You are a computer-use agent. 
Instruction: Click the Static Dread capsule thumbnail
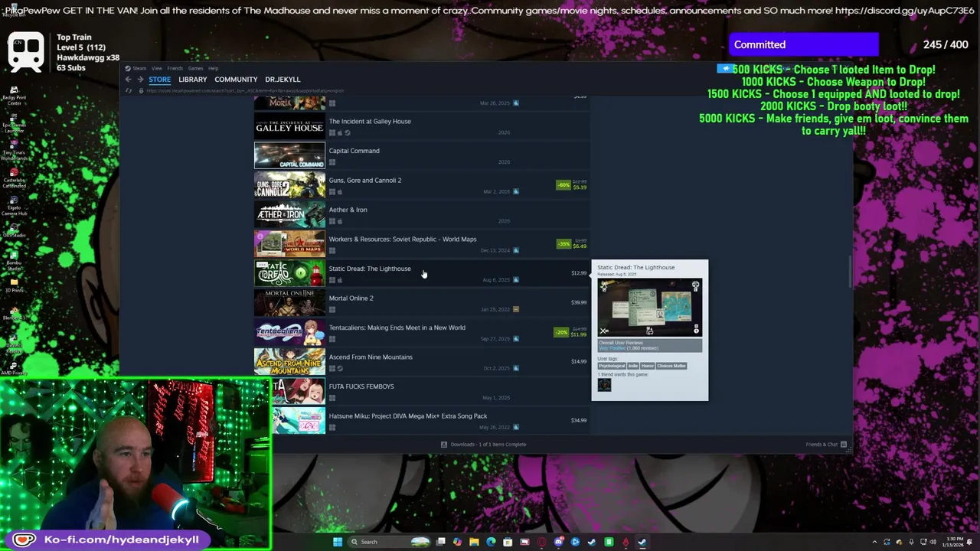coord(289,273)
